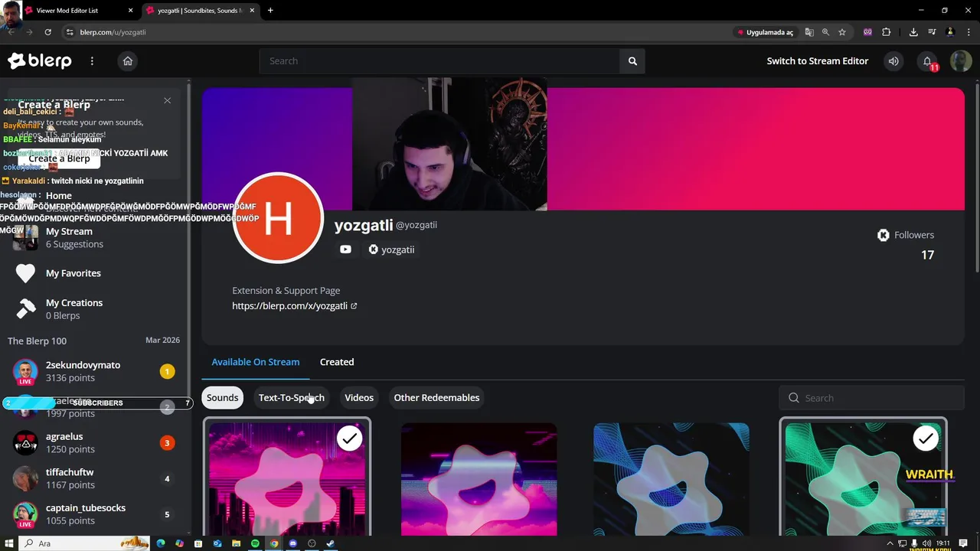Click the yozgatli profile avatar H
Screen dimensions: 980x551
pyautogui.click(x=278, y=218)
